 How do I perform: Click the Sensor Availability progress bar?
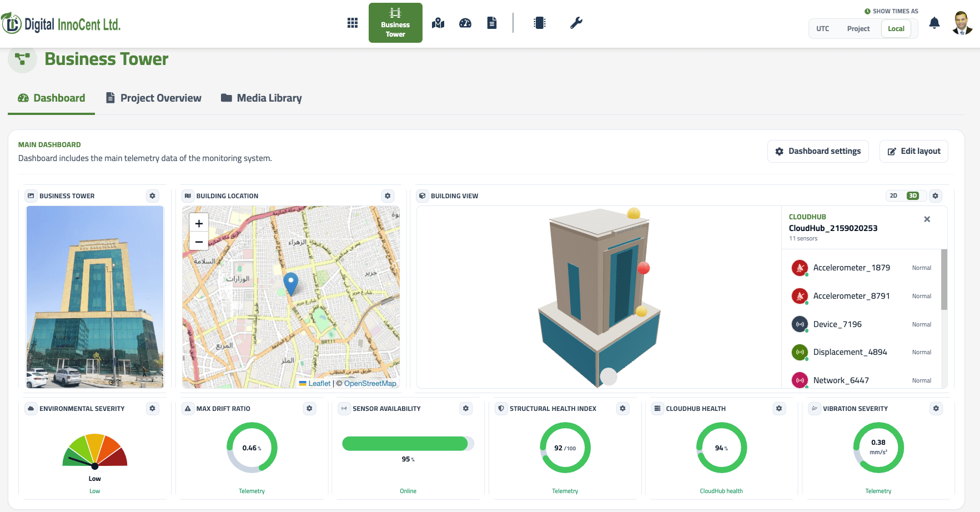point(408,443)
